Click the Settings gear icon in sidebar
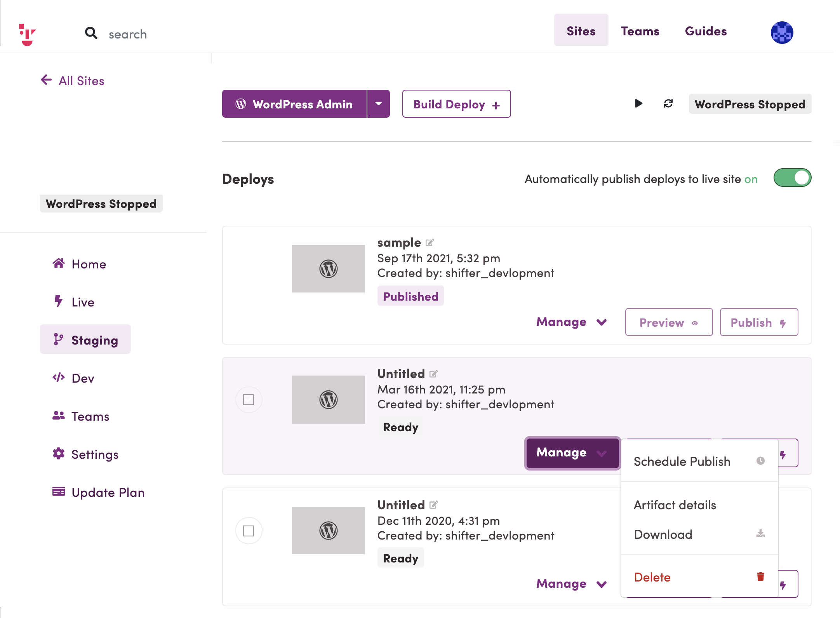This screenshot has height=618, width=840. (x=59, y=453)
